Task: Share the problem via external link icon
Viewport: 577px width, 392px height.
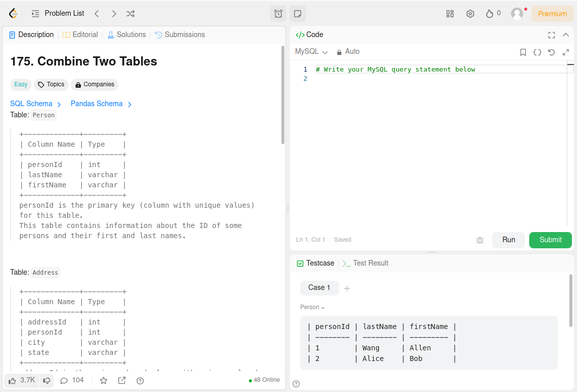Action: 122,381
